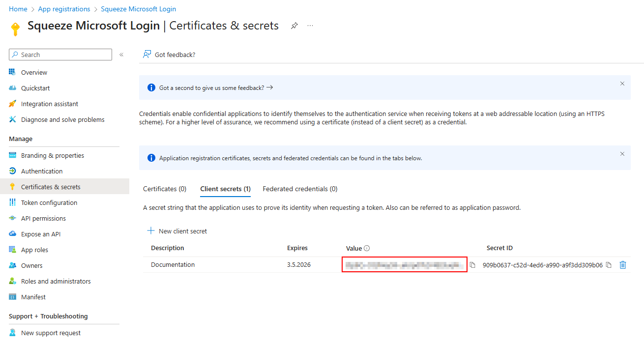
Task: Collapse the left navigation sidebar
Action: coord(121,55)
